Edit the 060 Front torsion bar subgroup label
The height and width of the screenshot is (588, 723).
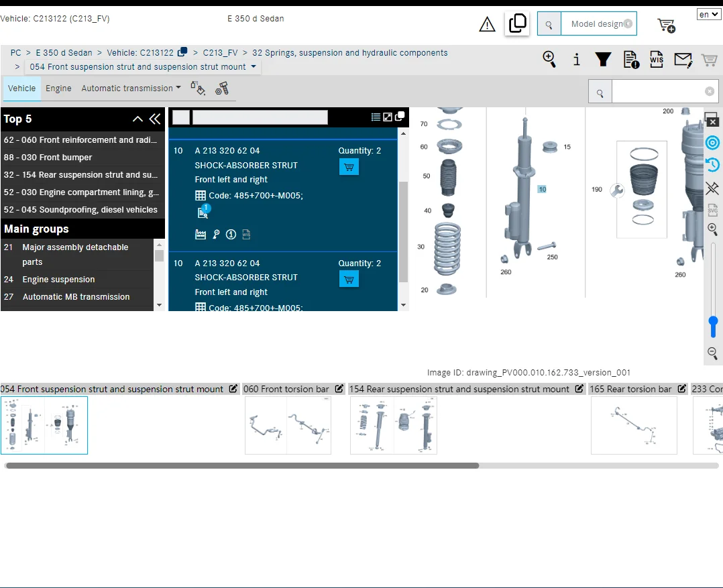click(x=339, y=389)
